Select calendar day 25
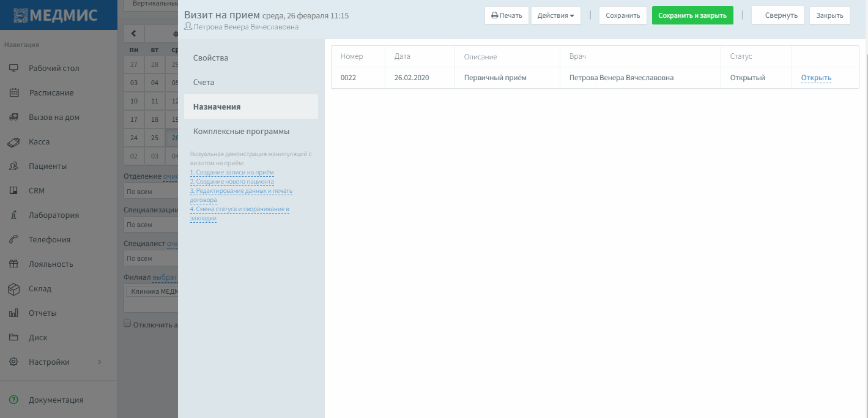Image resolution: width=868 pixels, height=418 pixels. (155, 138)
